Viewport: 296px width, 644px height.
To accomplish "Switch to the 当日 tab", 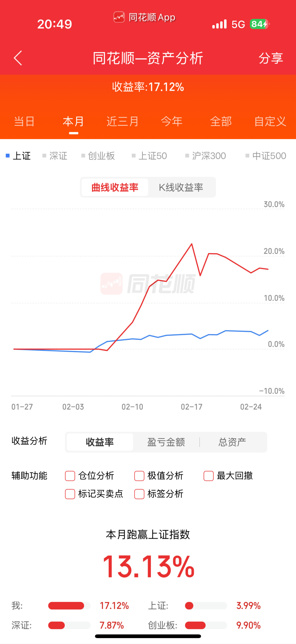I will click(24, 122).
